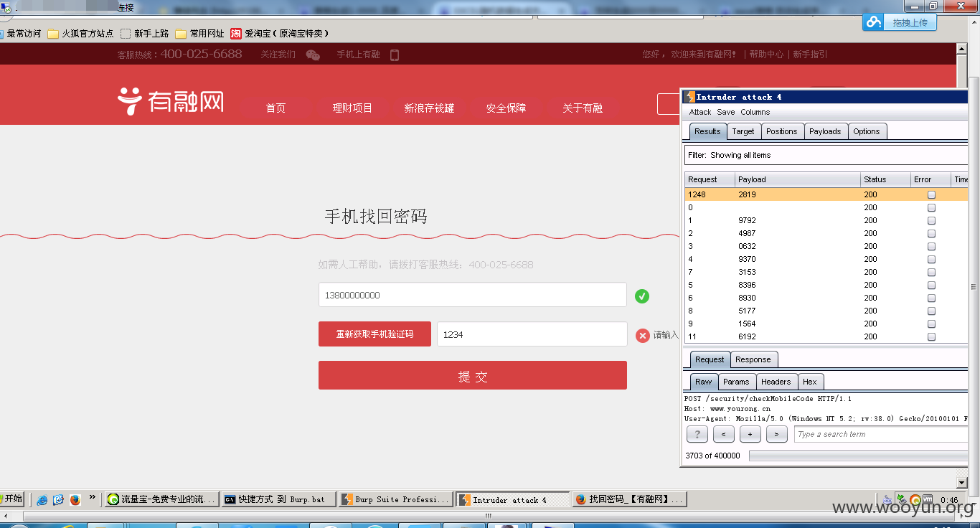The image size is (980, 528).
Task: Switch to the Response tab
Action: [753, 359]
